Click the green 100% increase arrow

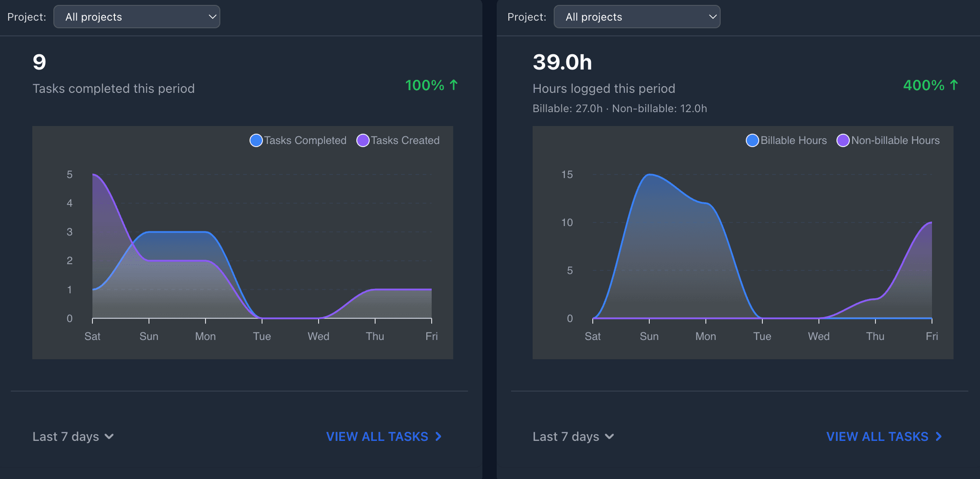454,85
